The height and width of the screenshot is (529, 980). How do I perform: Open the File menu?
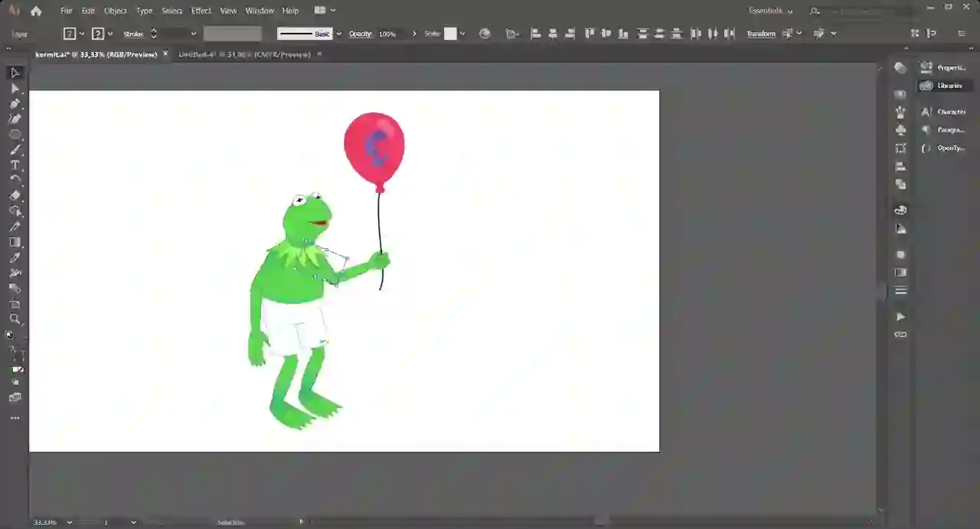(66, 11)
